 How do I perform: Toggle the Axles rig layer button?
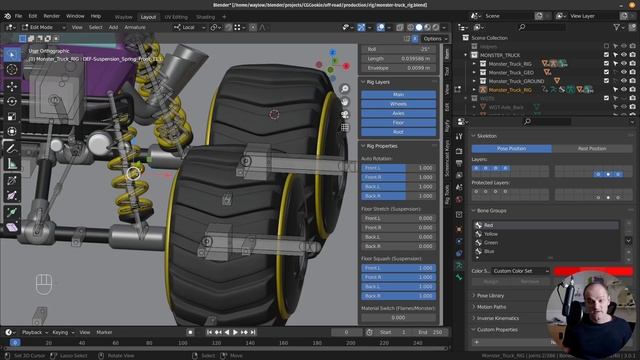click(x=398, y=113)
